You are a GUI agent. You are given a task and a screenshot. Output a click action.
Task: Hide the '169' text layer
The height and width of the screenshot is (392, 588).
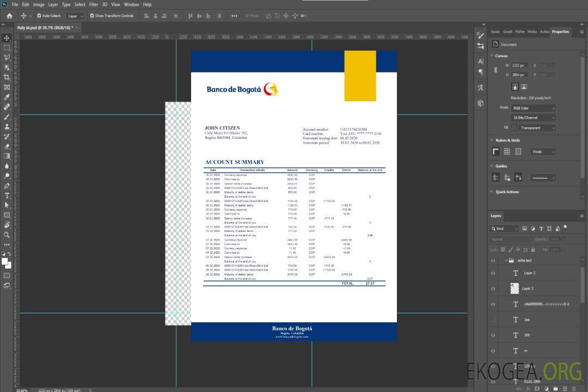(x=493, y=335)
